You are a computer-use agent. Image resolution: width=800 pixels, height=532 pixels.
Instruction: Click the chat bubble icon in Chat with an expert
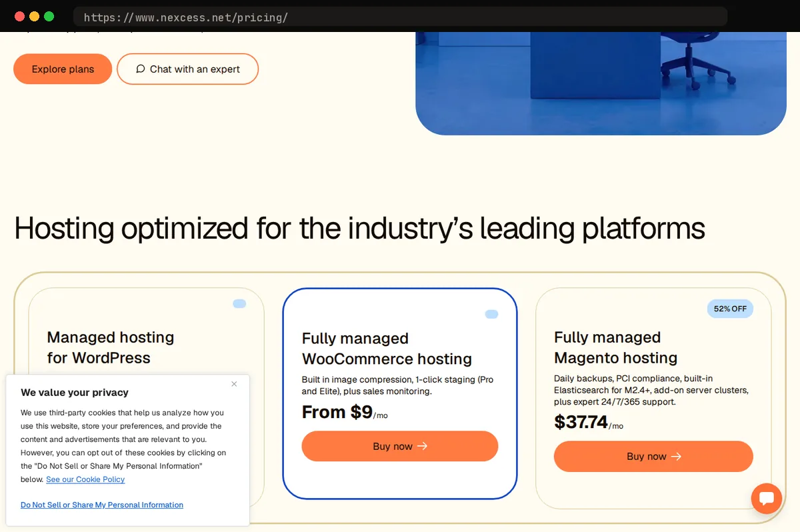point(140,69)
